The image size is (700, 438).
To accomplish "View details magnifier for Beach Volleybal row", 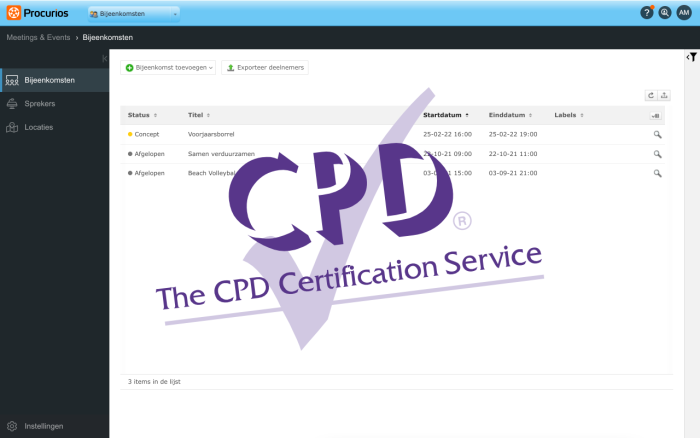I will pyautogui.click(x=658, y=173).
